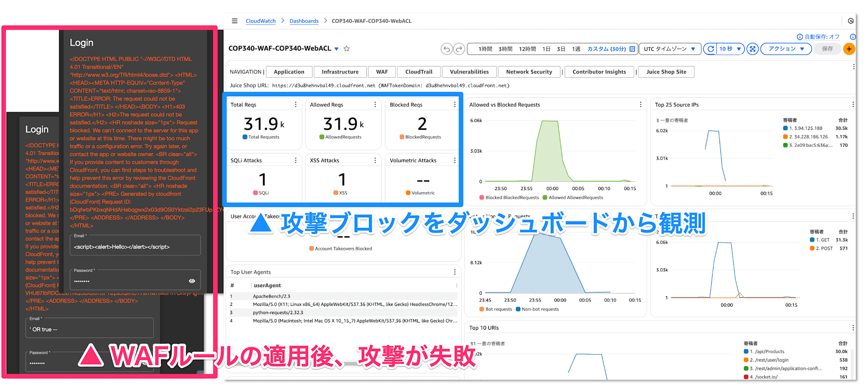868x387 pixels.
Task: Click the 保存 save button
Action: point(828,49)
